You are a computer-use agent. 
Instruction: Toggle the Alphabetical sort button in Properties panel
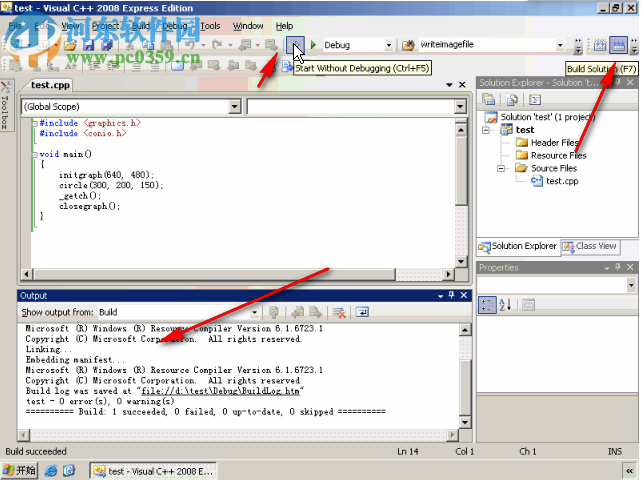pos(505,305)
